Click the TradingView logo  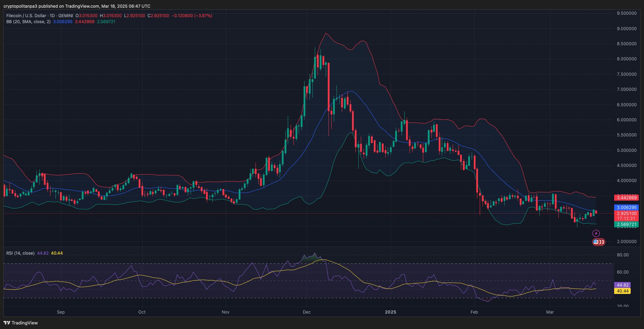[x=21, y=323]
